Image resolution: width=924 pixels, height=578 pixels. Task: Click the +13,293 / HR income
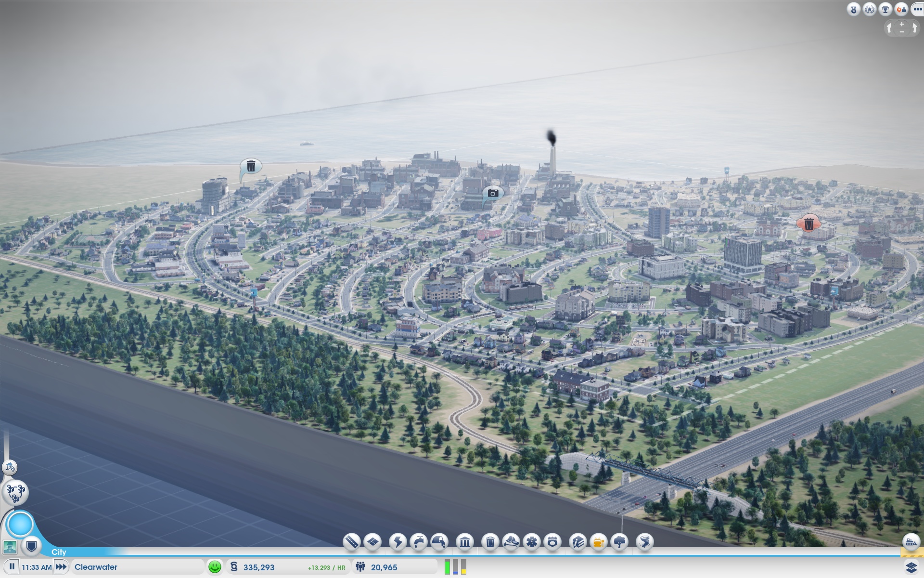point(327,568)
